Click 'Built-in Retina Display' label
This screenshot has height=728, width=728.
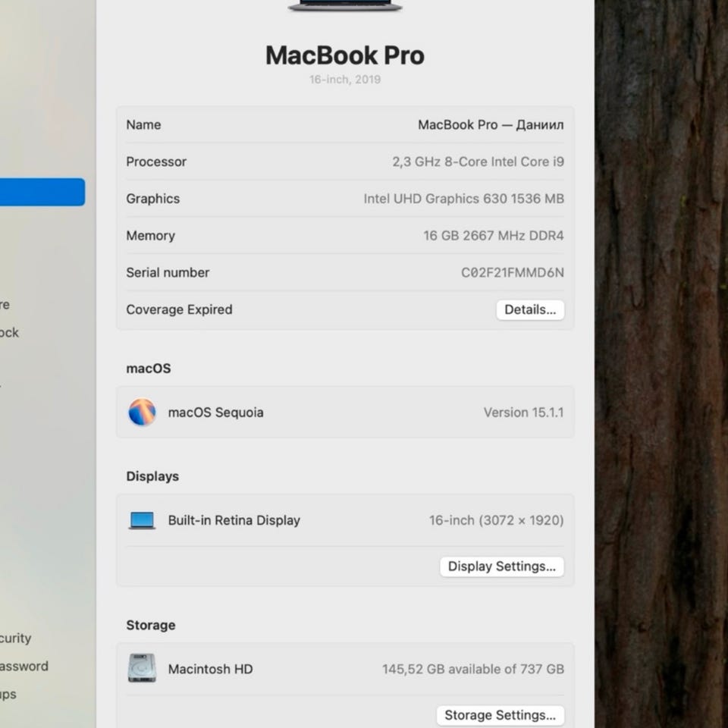tap(234, 520)
